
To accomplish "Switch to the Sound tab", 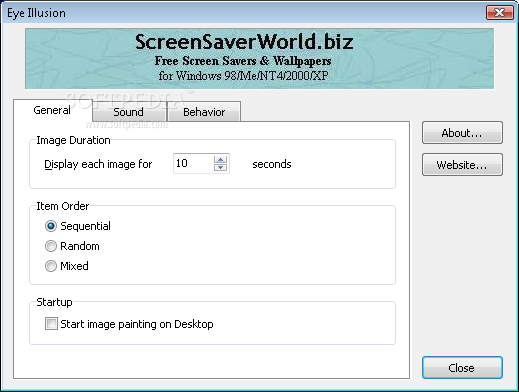I will 129,112.
